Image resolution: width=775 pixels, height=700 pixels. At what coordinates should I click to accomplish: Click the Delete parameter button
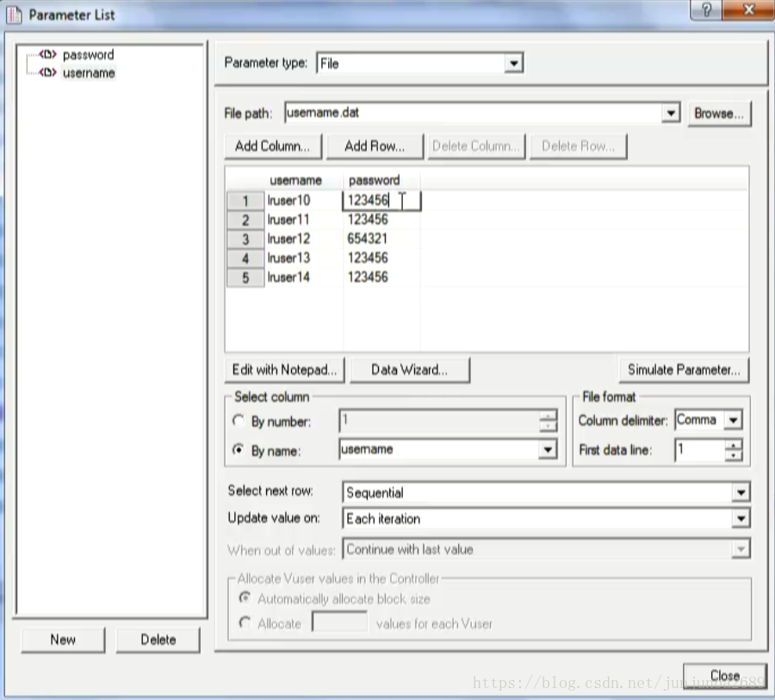pos(158,641)
